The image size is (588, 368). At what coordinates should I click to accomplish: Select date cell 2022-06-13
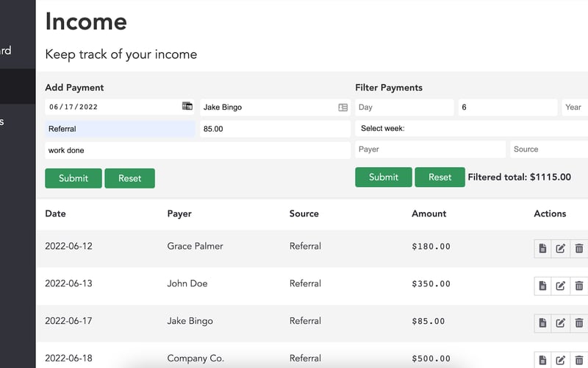pos(68,283)
